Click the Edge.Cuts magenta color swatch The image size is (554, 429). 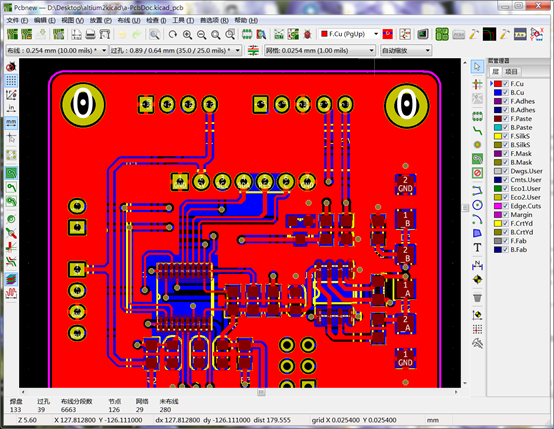497,206
